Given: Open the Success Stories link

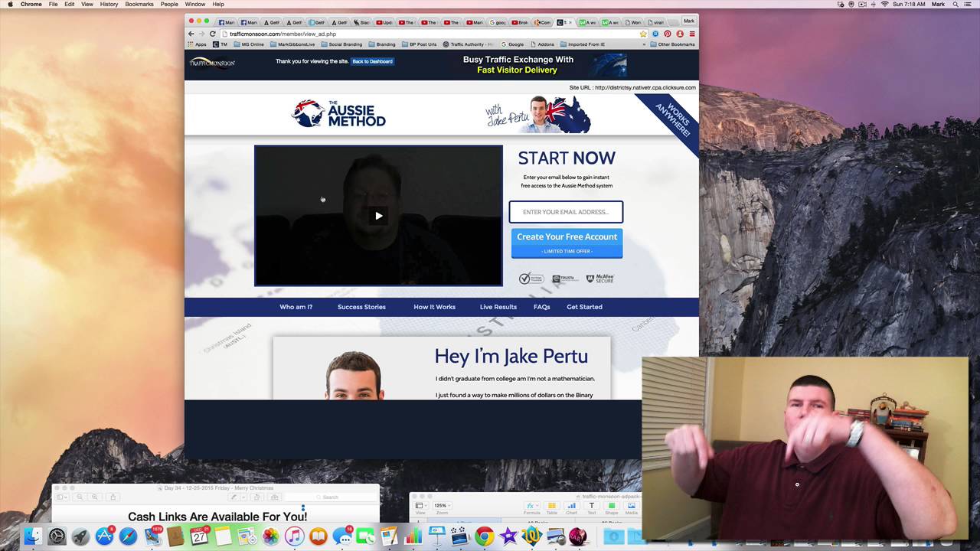Looking at the screenshot, I should pyautogui.click(x=361, y=307).
